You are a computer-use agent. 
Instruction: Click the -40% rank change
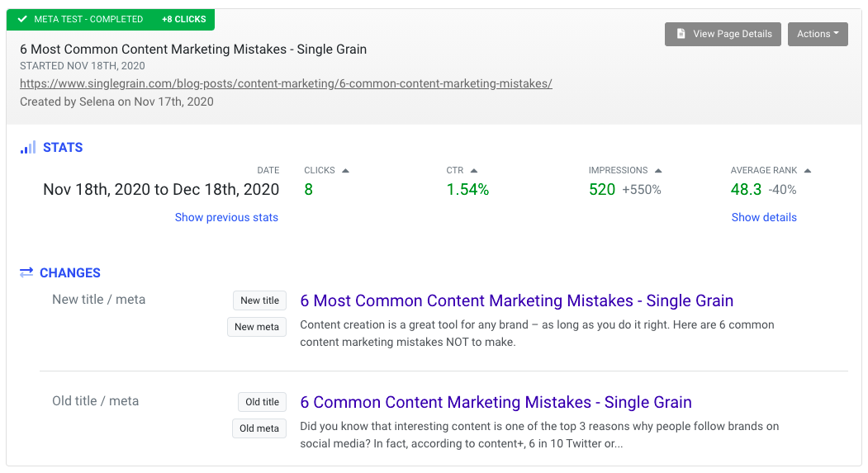783,190
